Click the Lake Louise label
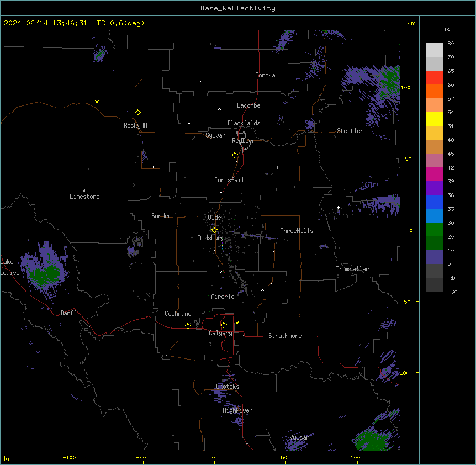The height and width of the screenshot is (465, 476). (10, 267)
